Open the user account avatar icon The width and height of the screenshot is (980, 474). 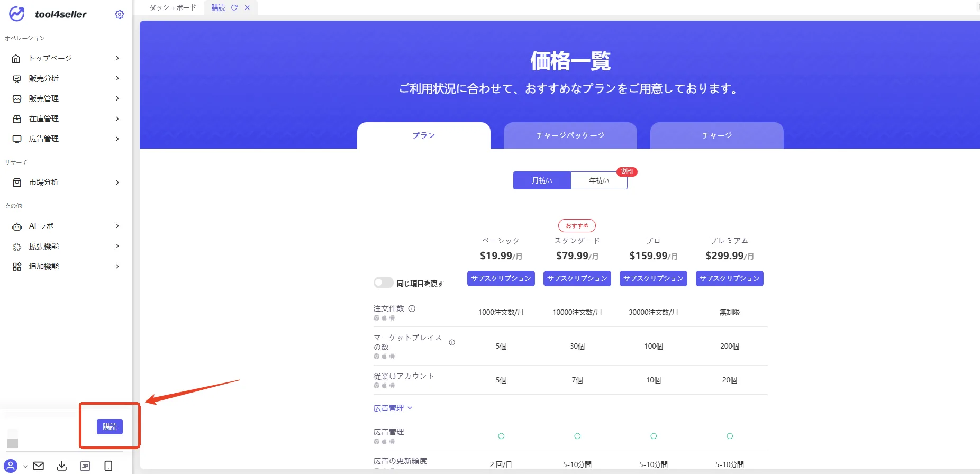click(x=11, y=466)
